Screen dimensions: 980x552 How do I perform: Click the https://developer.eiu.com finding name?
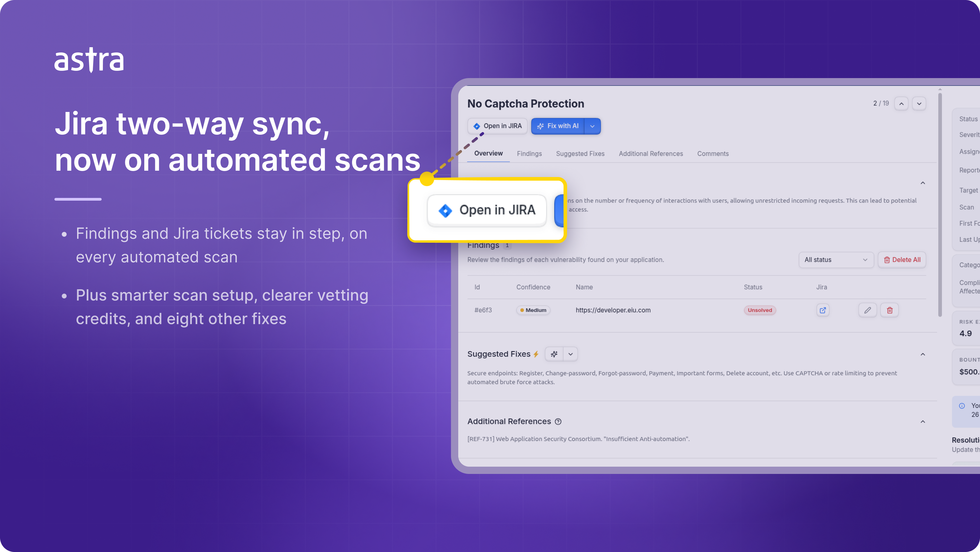click(613, 310)
